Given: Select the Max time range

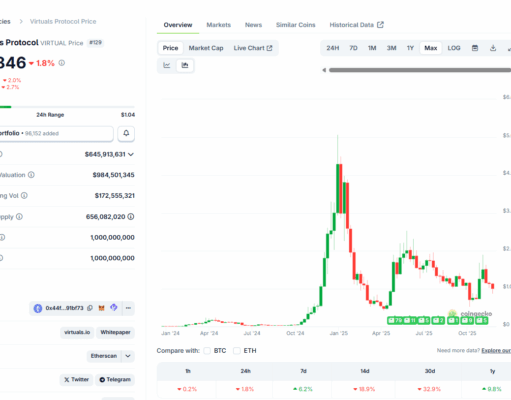Looking at the screenshot, I should pyautogui.click(x=431, y=48).
